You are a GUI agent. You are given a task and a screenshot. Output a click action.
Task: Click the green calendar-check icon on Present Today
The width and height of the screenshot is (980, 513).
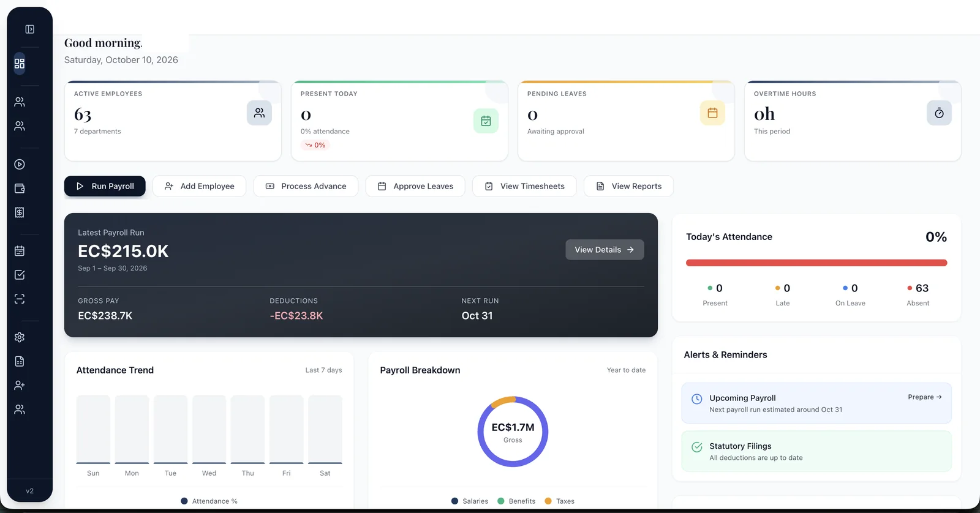click(x=486, y=121)
